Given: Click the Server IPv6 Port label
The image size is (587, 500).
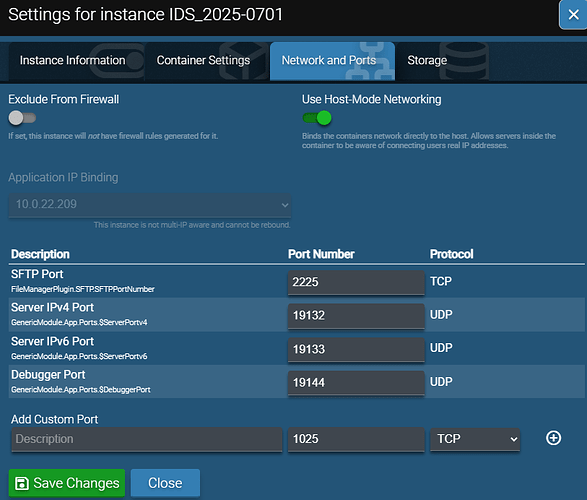Looking at the screenshot, I should [52, 341].
